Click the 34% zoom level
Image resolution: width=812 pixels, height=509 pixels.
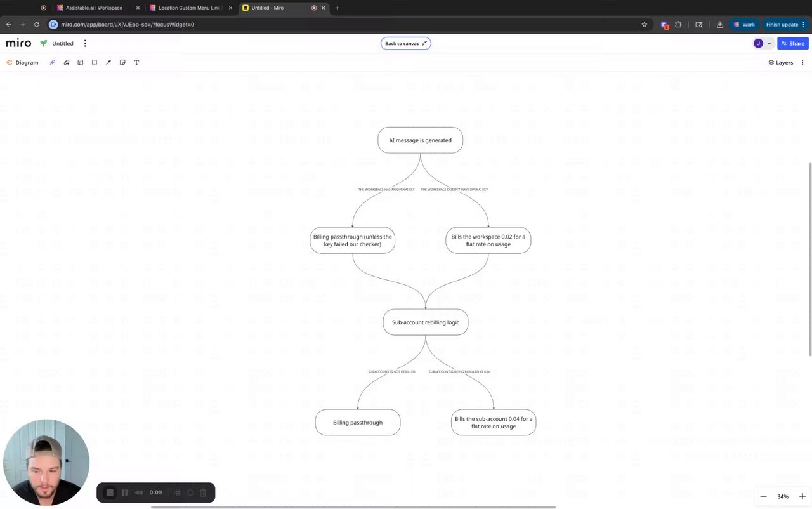pyautogui.click(x=783, y=496)
